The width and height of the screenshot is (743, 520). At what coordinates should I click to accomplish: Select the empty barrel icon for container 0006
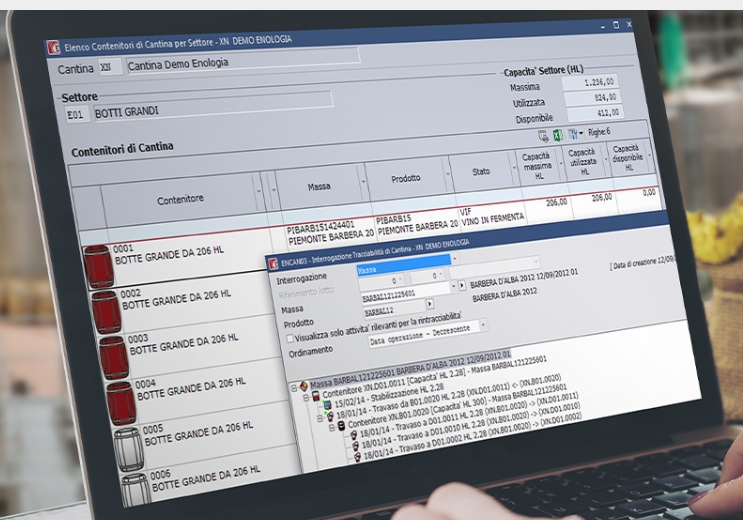[x=136, y=489]
